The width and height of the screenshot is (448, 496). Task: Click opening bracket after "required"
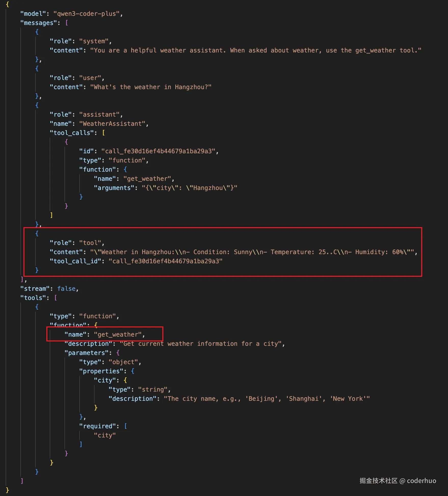pyautogui.click(x=126, y=426)
